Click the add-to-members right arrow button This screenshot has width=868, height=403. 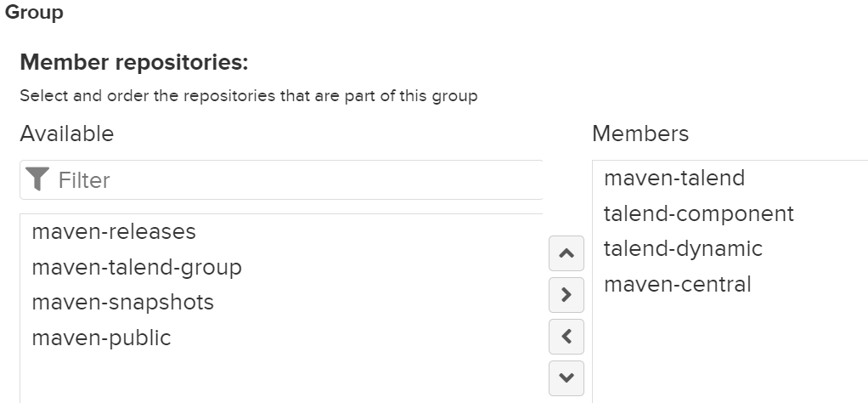coord(566,295)
